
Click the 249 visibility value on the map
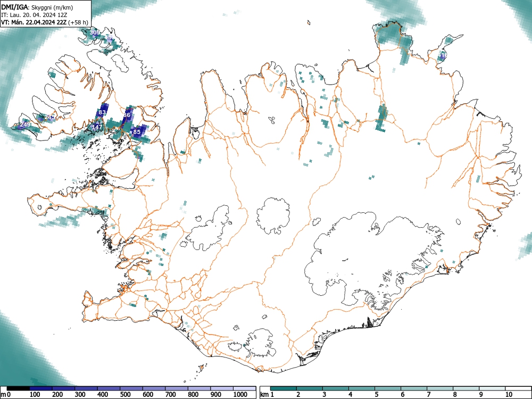(x=26, y=124)
